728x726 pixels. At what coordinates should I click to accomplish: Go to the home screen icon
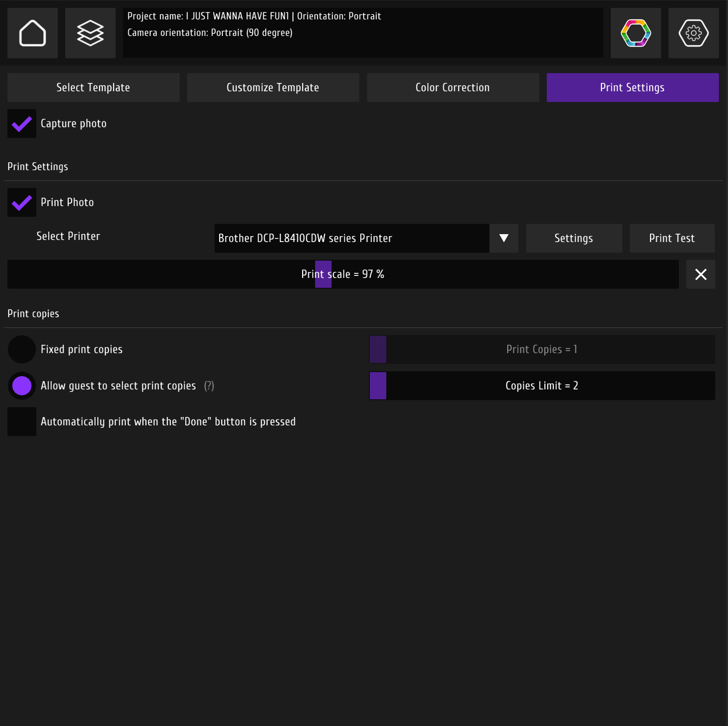pyautogui.click(x=33, y=33)
